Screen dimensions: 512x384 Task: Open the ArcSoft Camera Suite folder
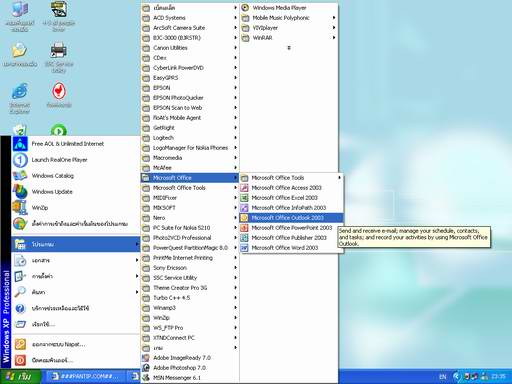tap(189, 28)
